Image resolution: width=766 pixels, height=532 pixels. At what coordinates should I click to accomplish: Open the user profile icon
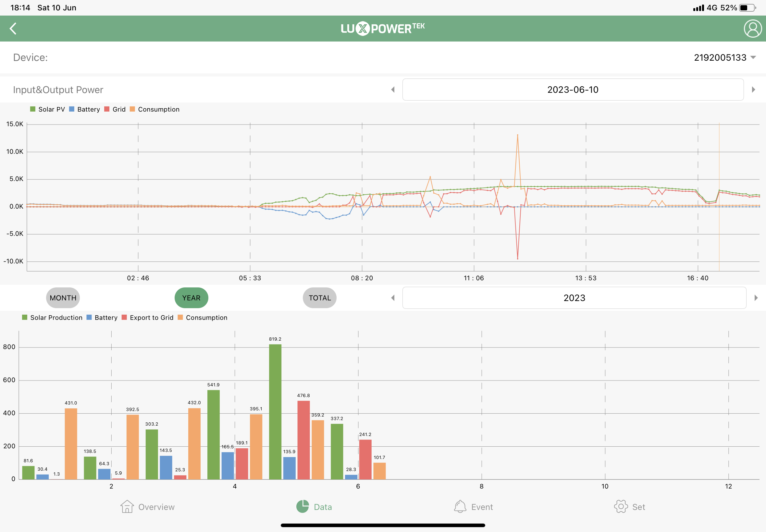tap(752, 29)
